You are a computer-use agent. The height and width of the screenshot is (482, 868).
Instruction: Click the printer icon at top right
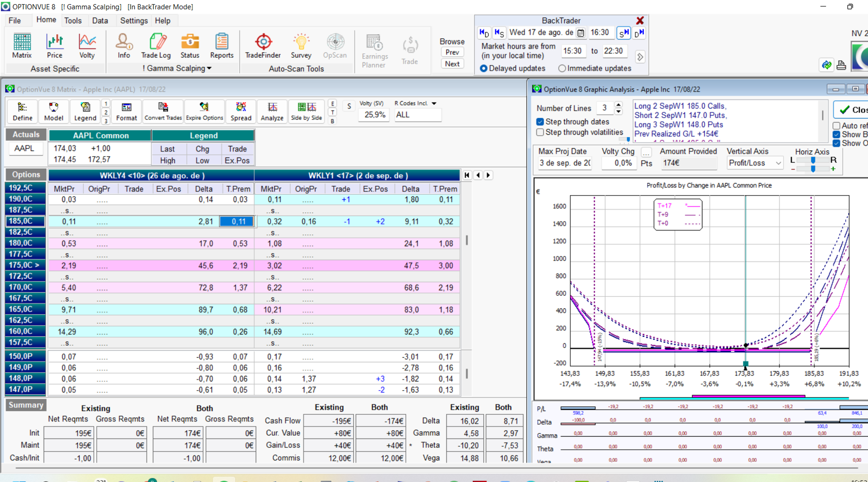[x=841, y=65]
